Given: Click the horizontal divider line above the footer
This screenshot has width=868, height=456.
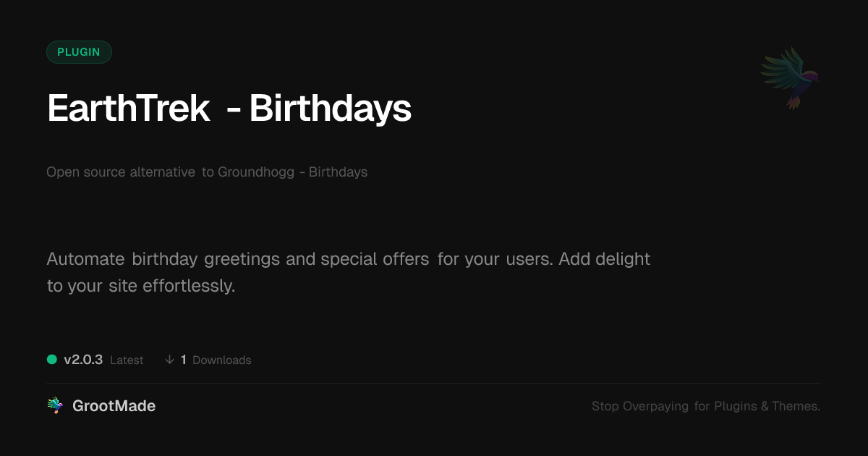Looking at the screenshot, I should (434, 383).
